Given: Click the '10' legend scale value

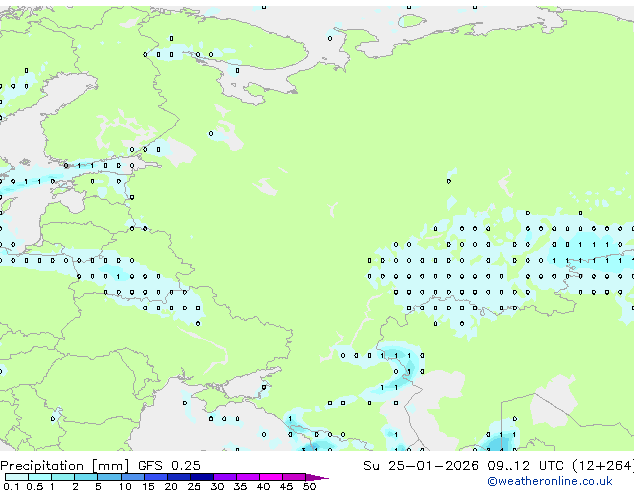Looking at the screenshot, I should coord(125,486).
